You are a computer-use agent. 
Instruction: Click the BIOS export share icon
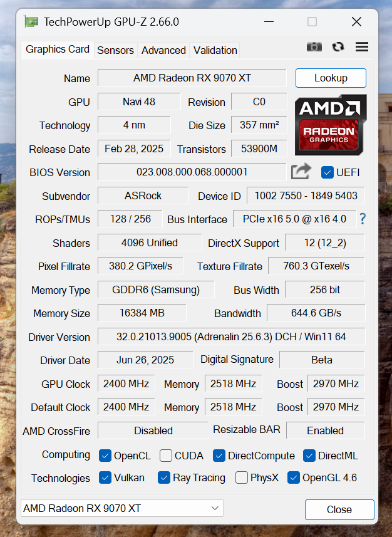(x=301, y=172)
